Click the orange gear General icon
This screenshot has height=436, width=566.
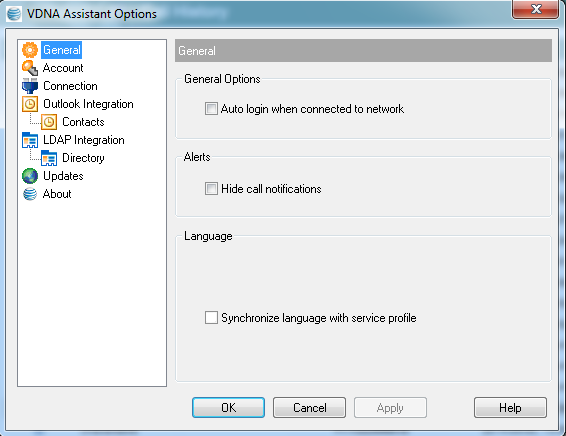[30, 50]
